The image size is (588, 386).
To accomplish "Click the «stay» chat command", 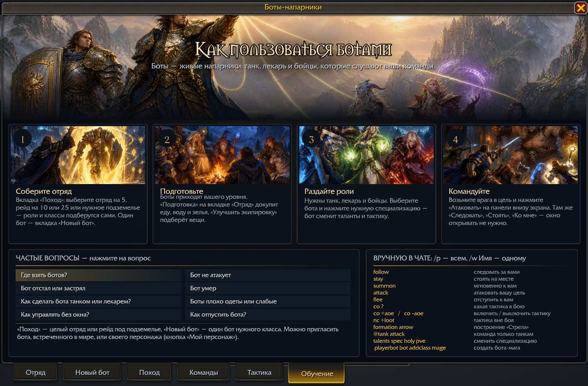I will point(378,279).
